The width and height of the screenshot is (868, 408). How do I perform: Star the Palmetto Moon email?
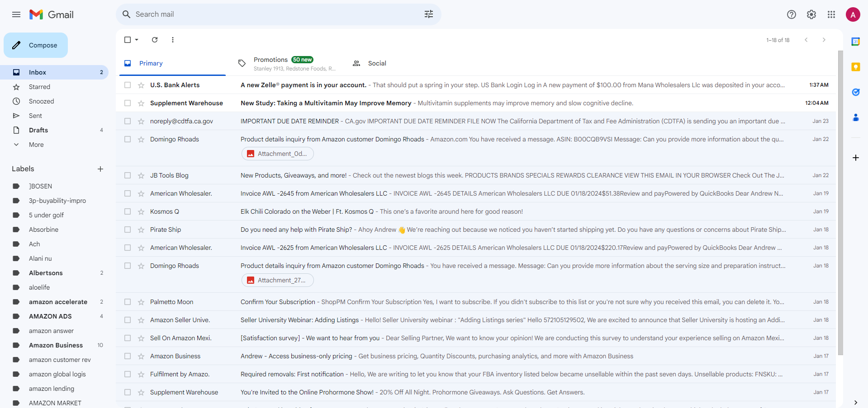click(141, 302)
